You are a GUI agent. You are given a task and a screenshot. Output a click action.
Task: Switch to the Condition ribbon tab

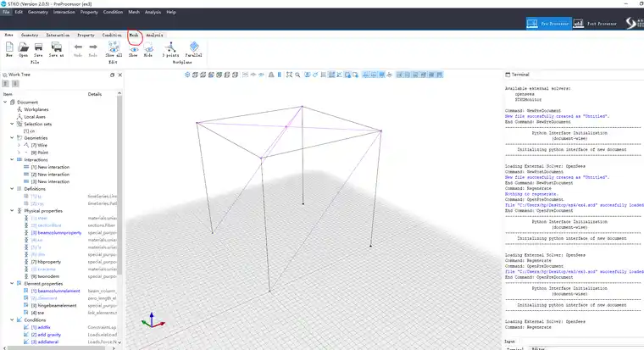(112, 35)
